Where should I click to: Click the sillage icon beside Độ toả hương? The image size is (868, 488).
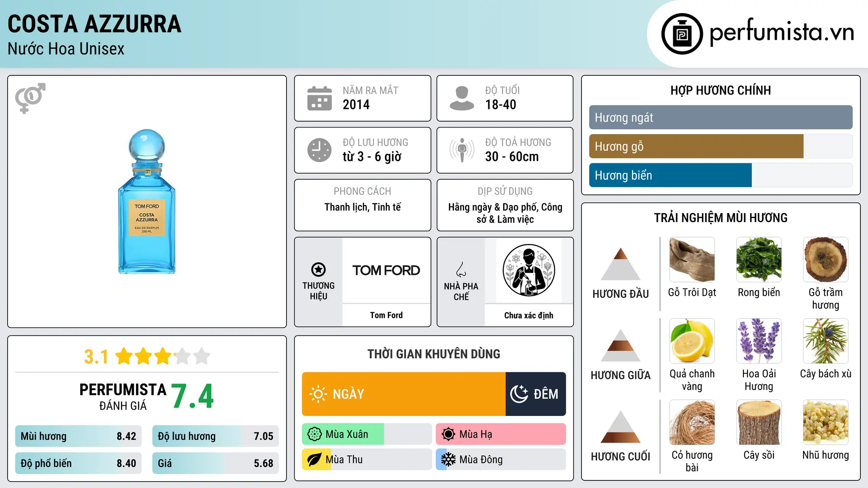(462, 150)
